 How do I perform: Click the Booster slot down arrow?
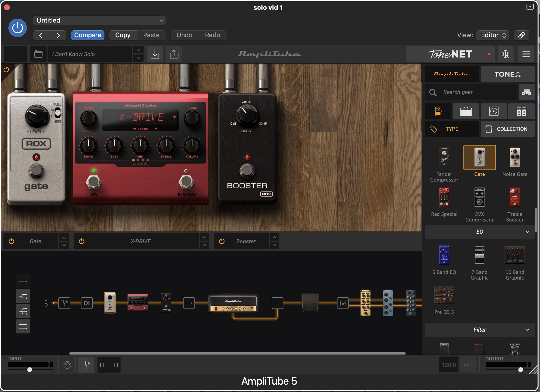point(274,245)
